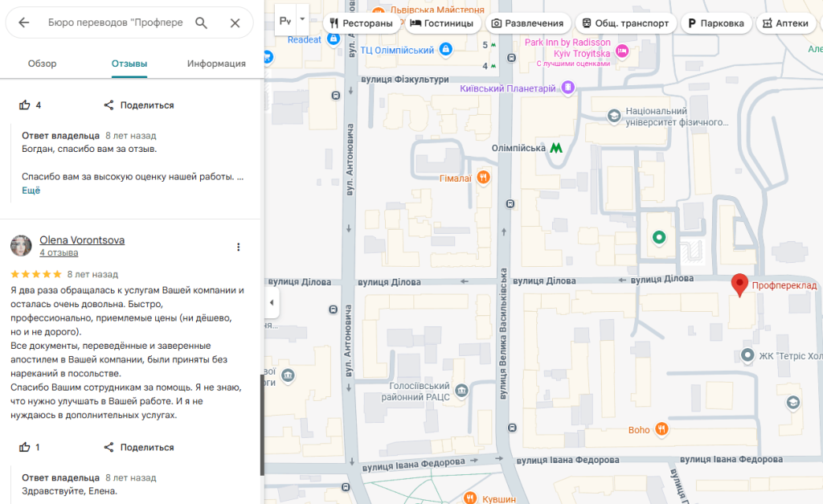Image resolution: width=823 pixels, height=504 pixels.
Task: Click the Гостиницы filter chip
Action: [442, 23]
